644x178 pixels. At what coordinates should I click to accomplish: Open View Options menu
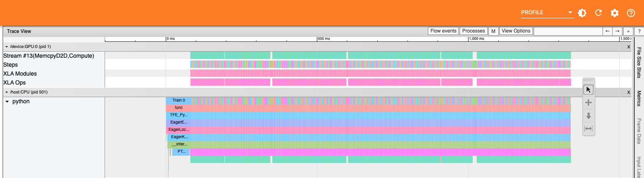516,31
